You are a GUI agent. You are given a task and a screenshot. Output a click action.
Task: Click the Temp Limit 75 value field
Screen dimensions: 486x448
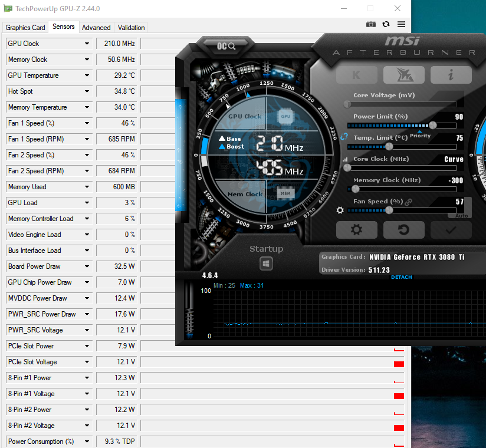[x=459, y=138]
